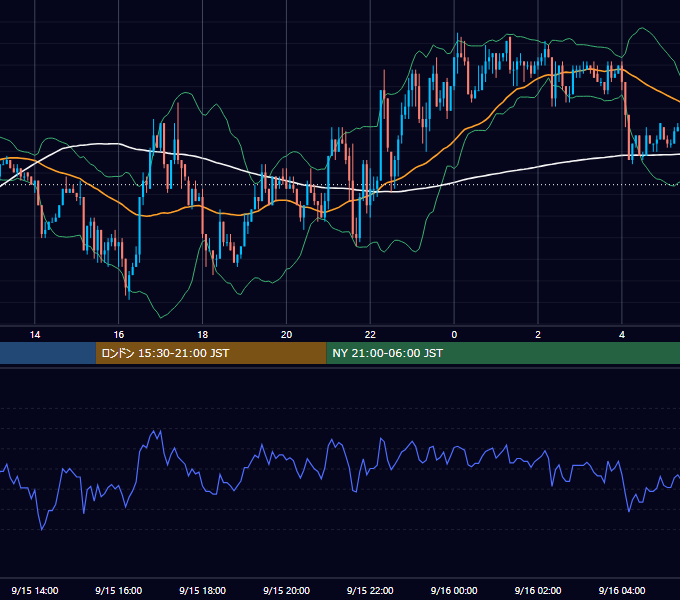
Task: Click the 0 hour label on price chart
Action: pyautogui.click(x=454, y=335)
